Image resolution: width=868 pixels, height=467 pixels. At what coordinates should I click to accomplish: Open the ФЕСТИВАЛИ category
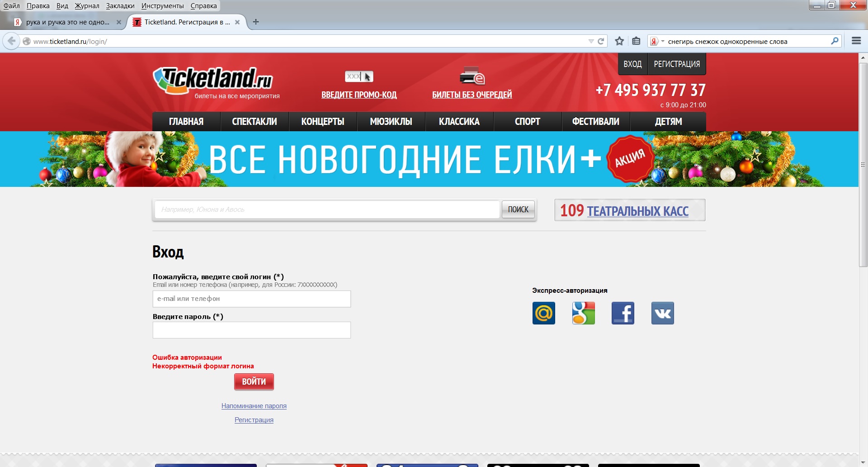596,121
